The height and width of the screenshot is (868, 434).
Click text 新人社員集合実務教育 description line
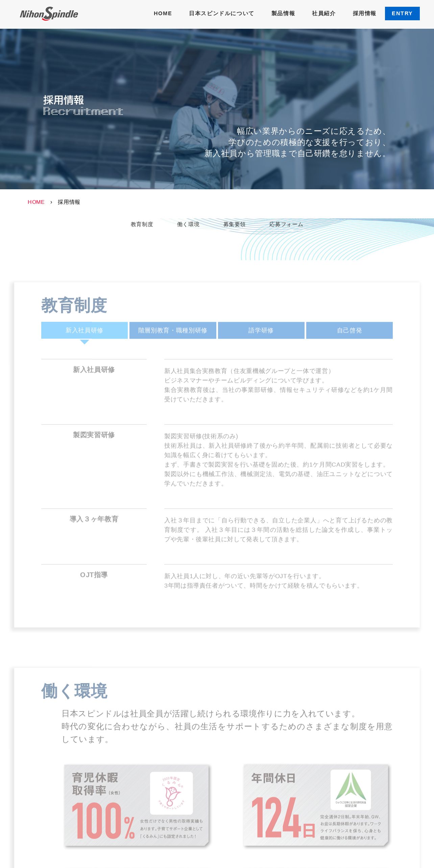pyautogui.click(x=249, y=371)
